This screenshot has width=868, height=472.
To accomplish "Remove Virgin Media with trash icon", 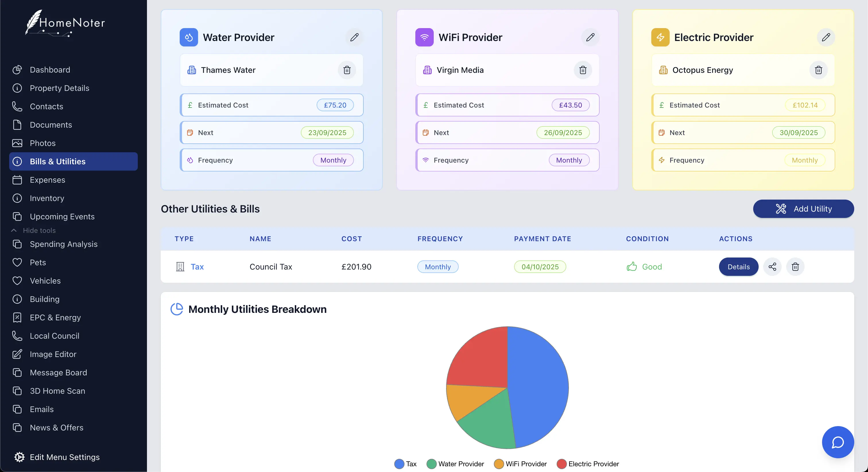I will click(x=583, y=70).
